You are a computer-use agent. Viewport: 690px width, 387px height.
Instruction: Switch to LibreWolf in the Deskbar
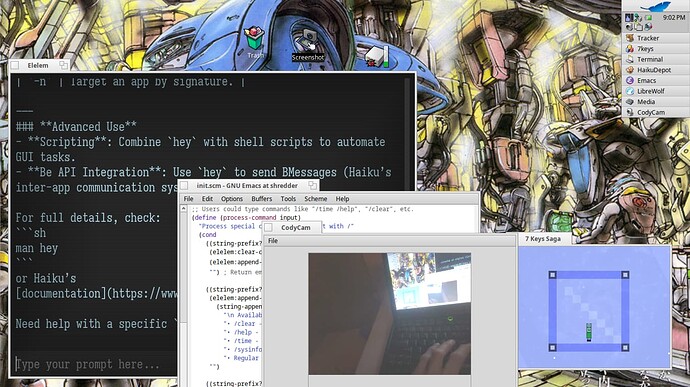[656, 91]
